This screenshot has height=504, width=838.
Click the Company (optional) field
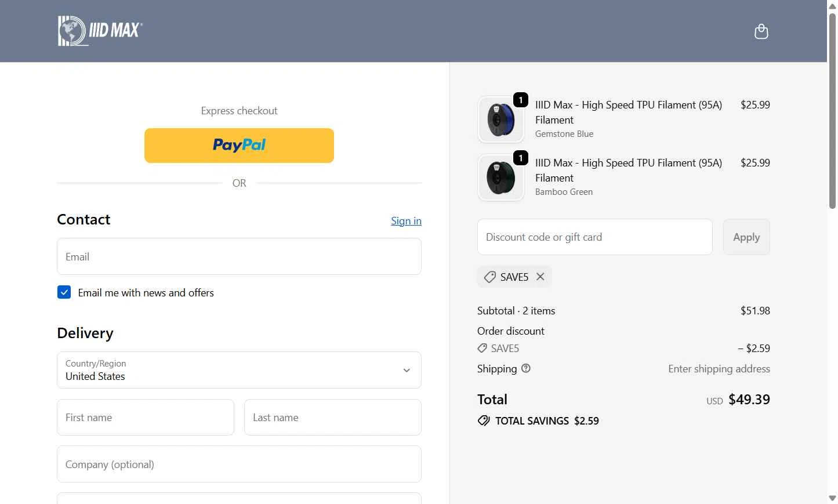tap(239, 464)
